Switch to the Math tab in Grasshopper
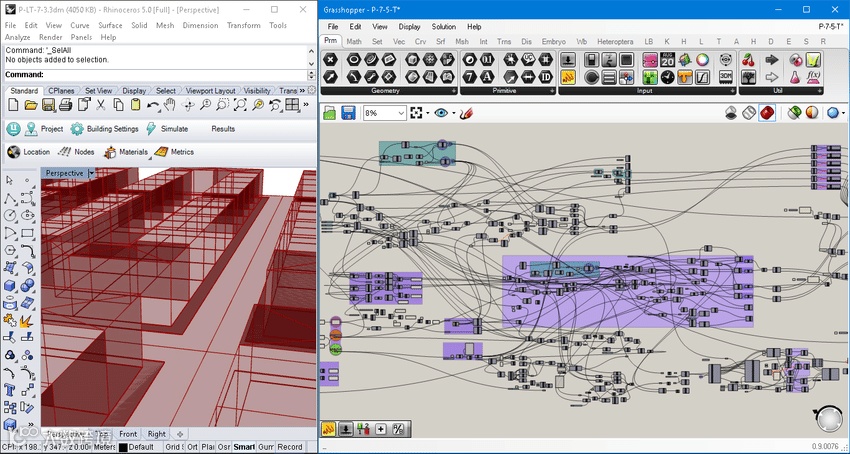The width and height of the screenshot is (850, 454). point(354,41)
